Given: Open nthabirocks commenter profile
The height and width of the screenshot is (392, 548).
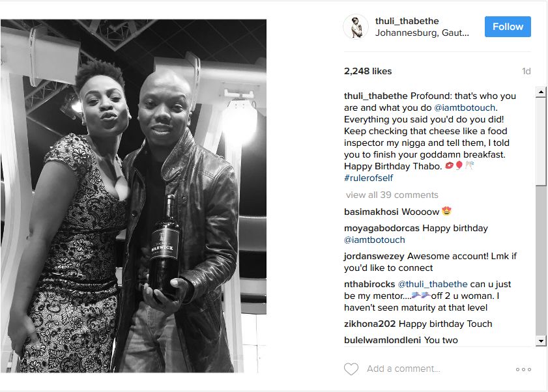Looking at the screenshot, I should (369, 284).
